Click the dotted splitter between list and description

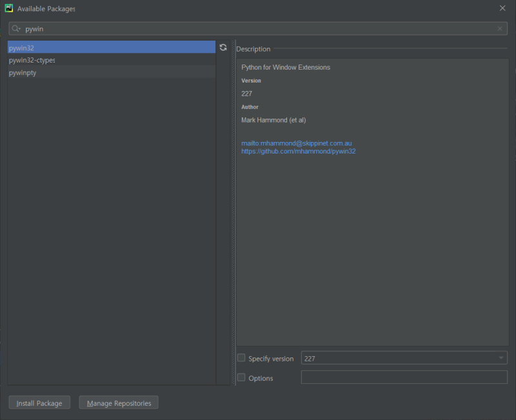(x=233, y=213)
